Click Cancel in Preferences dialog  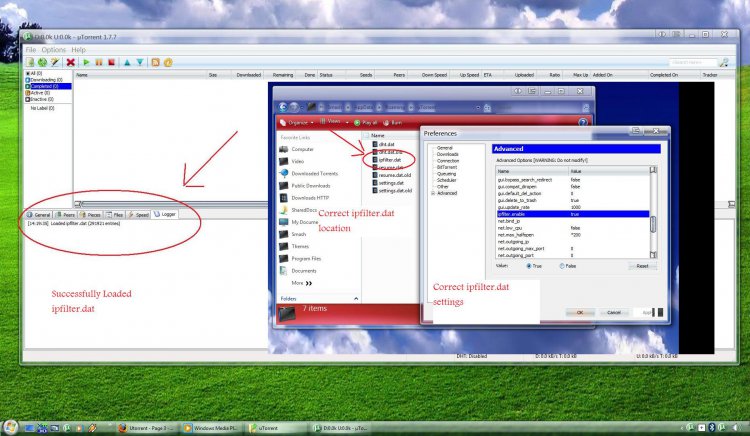pos(614,312)
